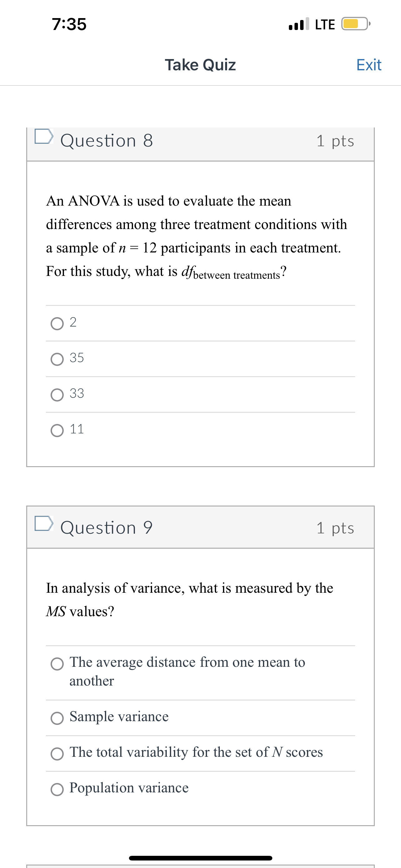The image size is (401, 868).
Task: Tap the battery indicator in status bar
Action: [354, 23]
